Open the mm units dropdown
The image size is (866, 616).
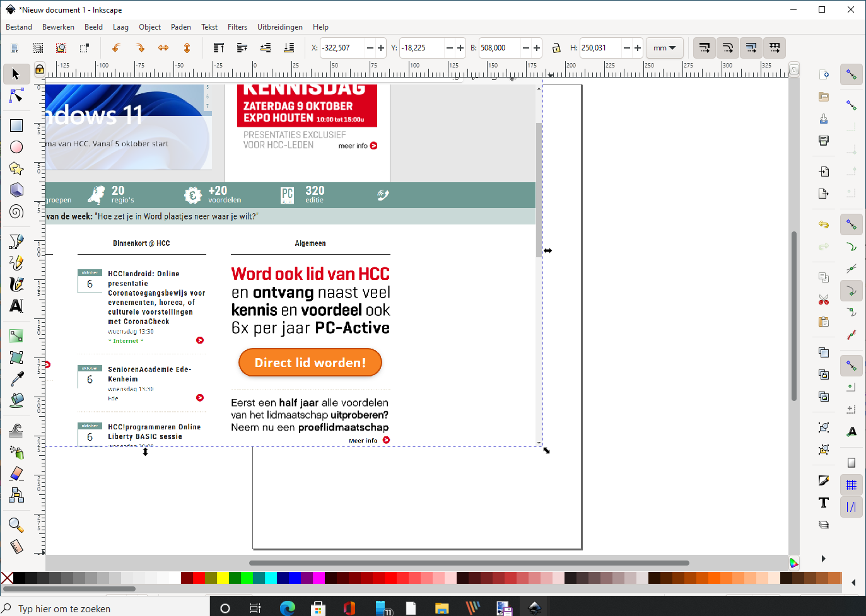click(x=664, y=48)
